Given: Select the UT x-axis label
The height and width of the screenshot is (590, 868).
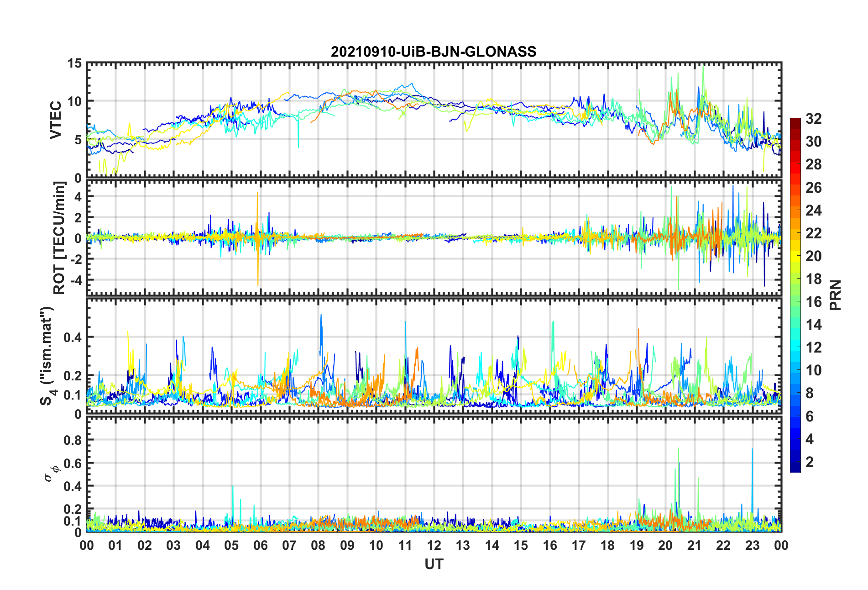Looking at the screenshot, I should (434, 564).
